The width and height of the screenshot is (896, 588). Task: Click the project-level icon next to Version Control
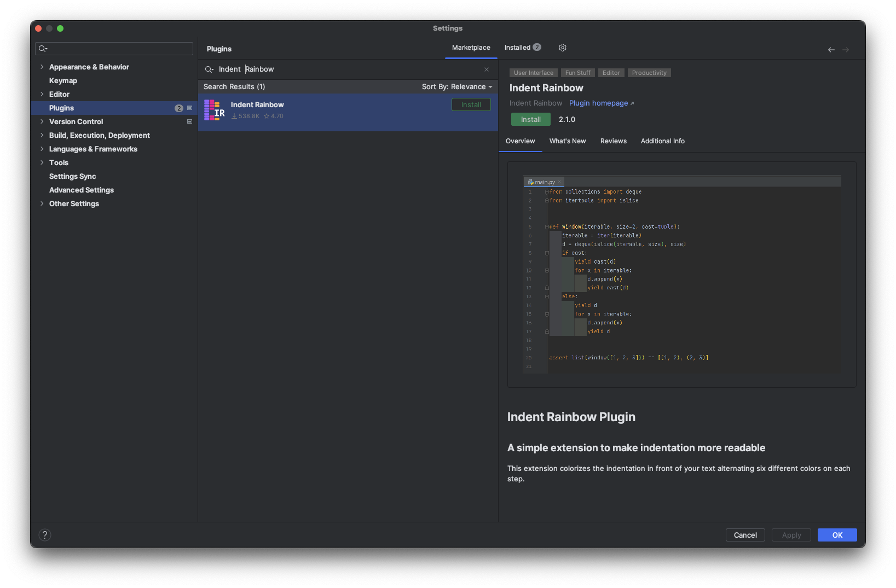tap(189, 122)
